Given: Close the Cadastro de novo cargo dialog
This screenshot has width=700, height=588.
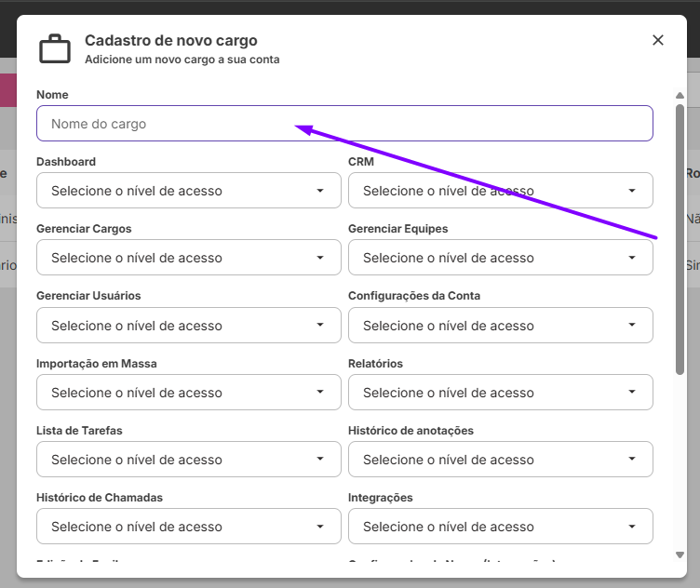Looking at the screenshot, I should [x=657, y=40].
